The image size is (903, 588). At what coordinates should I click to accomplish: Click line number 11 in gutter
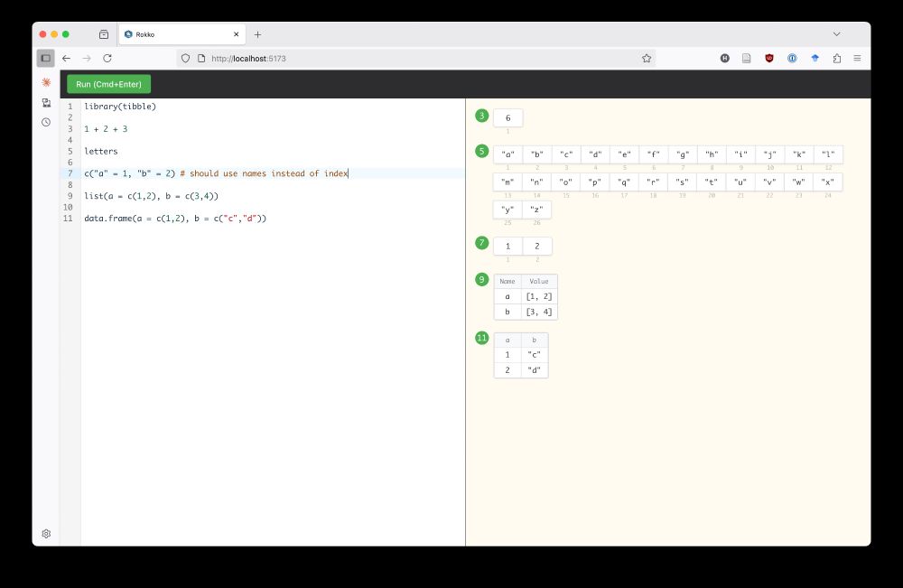tap(68, 219)
